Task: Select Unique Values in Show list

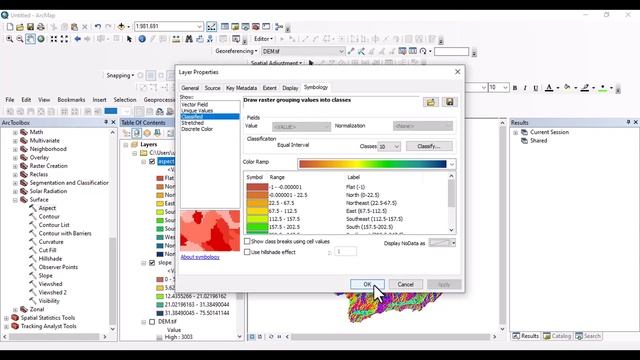Action: (x=197, y=111)
